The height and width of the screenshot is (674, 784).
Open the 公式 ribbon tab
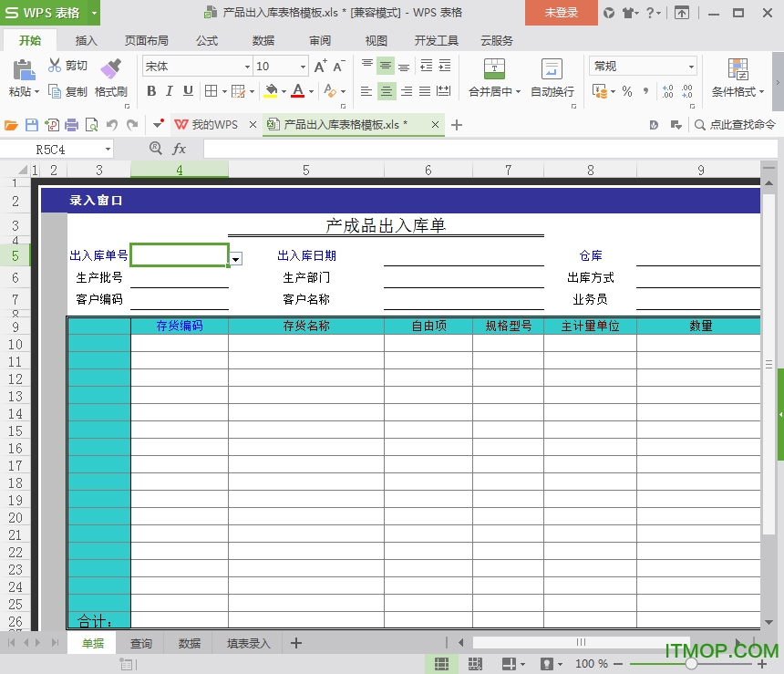tap(207, 40)
